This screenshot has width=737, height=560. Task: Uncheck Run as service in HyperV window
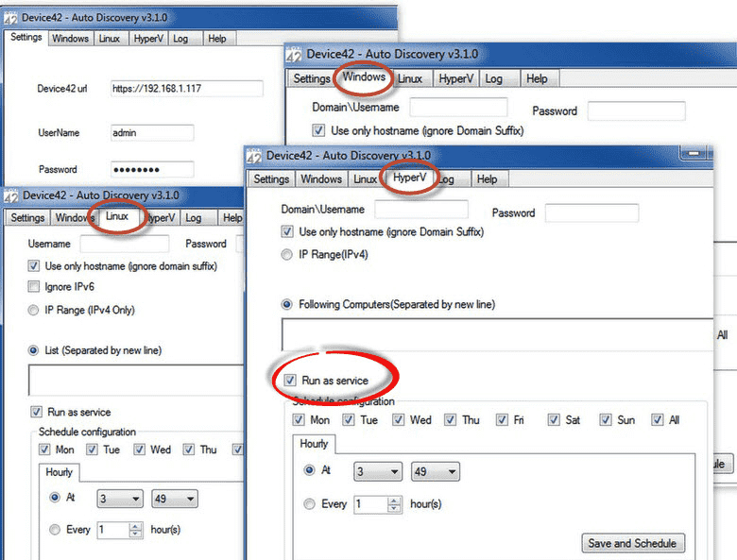290,380
